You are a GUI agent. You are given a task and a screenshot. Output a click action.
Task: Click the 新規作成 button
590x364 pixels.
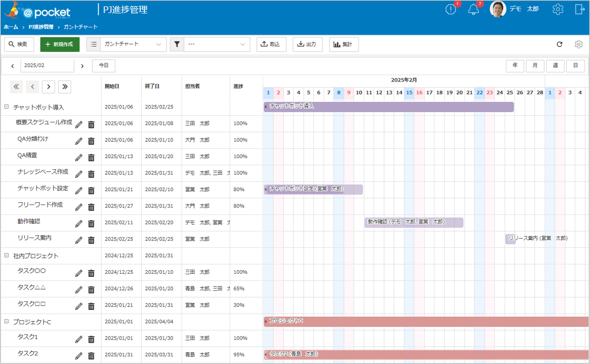[60, 44]
